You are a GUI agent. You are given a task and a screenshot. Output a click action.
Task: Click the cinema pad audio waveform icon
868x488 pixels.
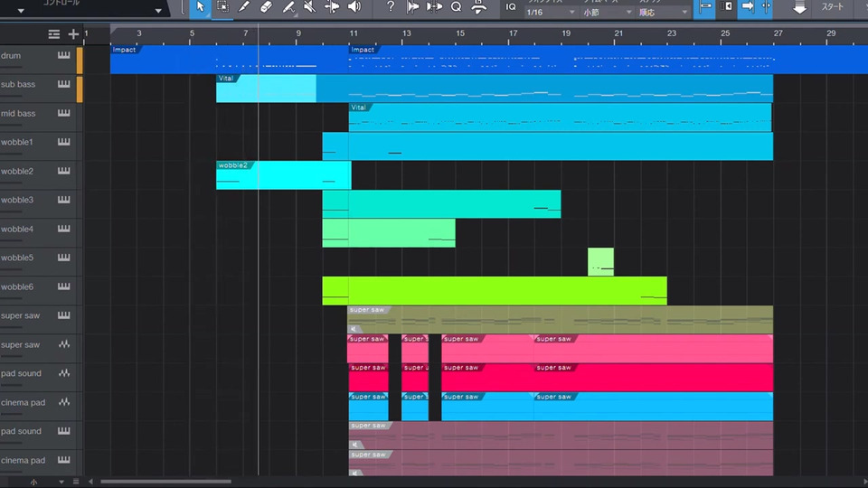click(64, 402)
